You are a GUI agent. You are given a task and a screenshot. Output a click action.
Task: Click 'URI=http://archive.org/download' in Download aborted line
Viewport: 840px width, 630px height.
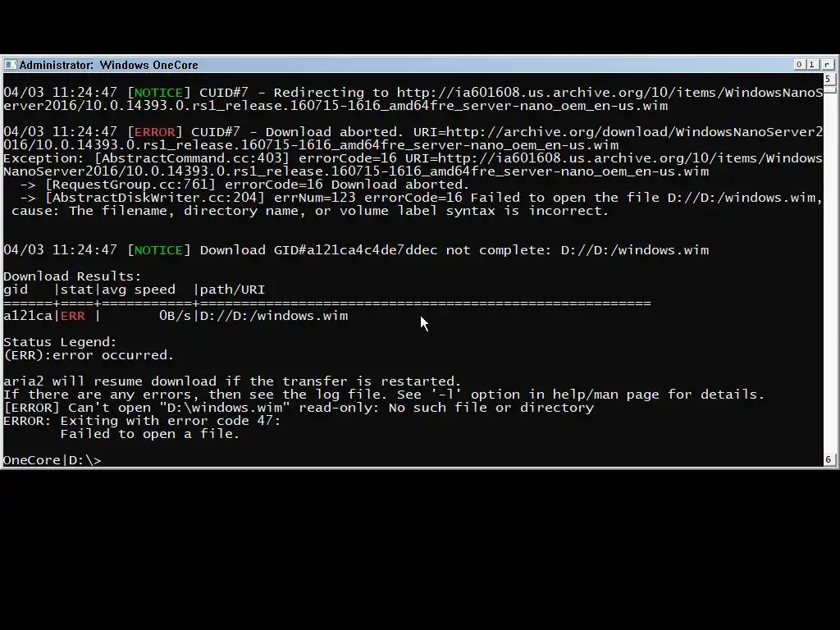pos(540,132)
